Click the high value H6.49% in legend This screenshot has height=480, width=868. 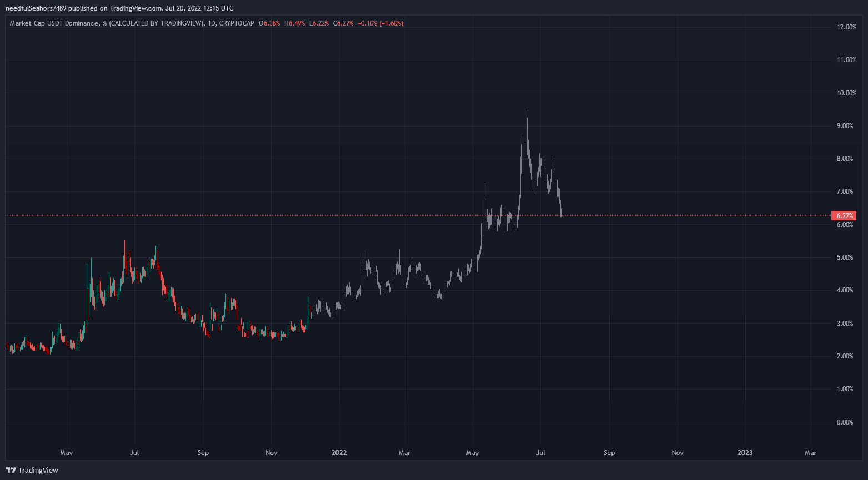[296, 23]
